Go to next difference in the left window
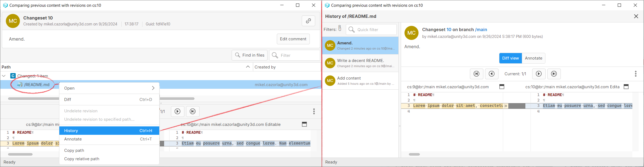644x167 pixels. point(178,112)
